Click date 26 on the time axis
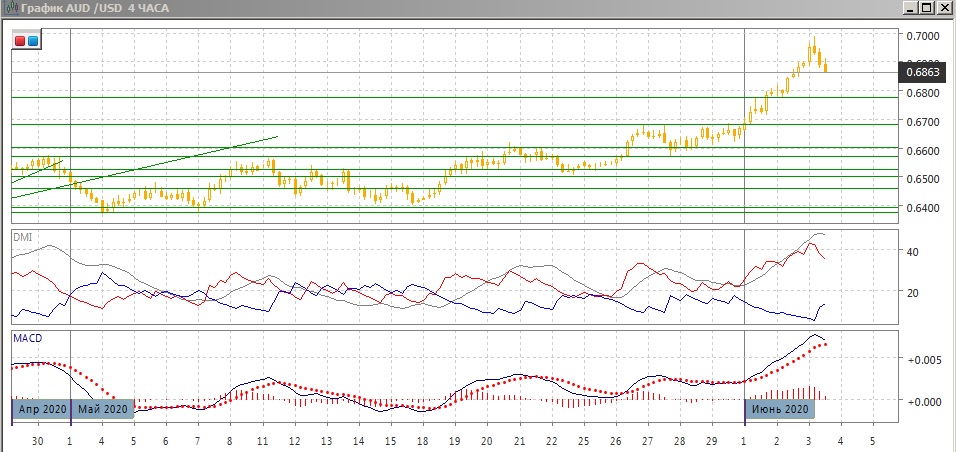The height and width of the screenshot is (452, 956). (x=615, y=440)
